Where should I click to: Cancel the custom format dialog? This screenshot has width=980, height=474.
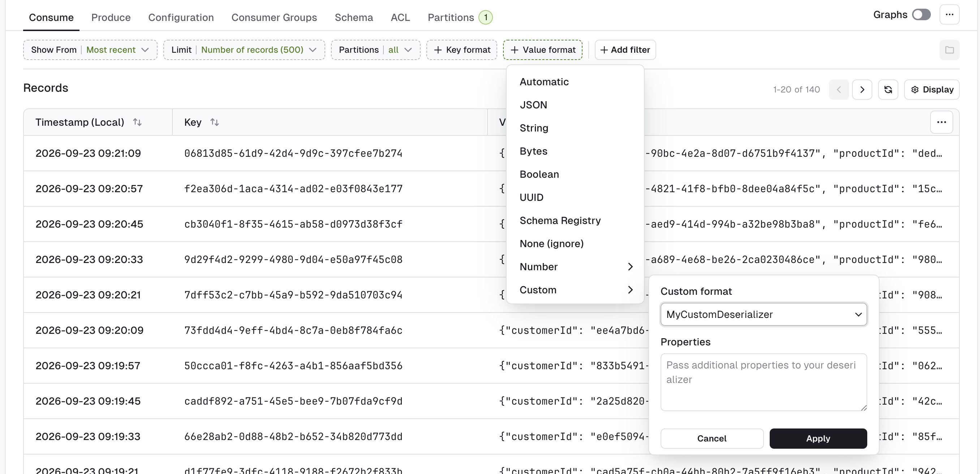click(712, 438)
